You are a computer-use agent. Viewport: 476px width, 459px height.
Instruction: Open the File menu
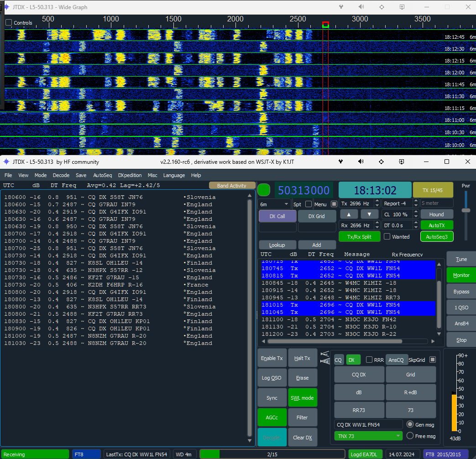[x=8, y=175]
